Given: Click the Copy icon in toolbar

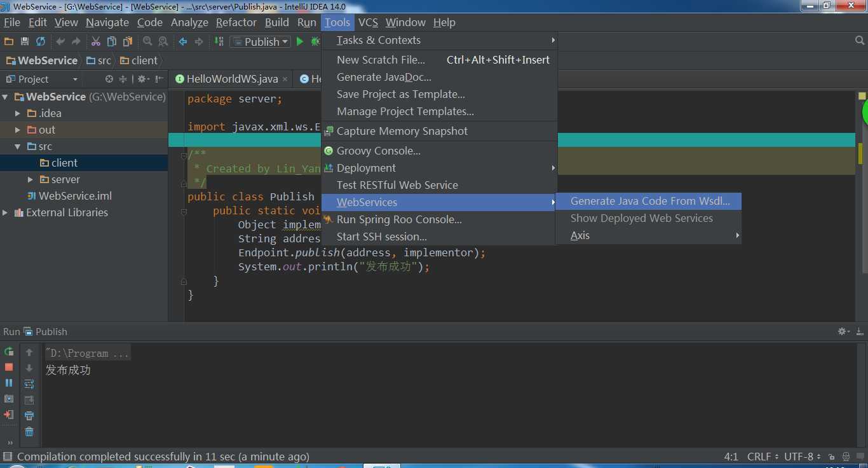Looking at the screenshot, I should pos(112,41).
